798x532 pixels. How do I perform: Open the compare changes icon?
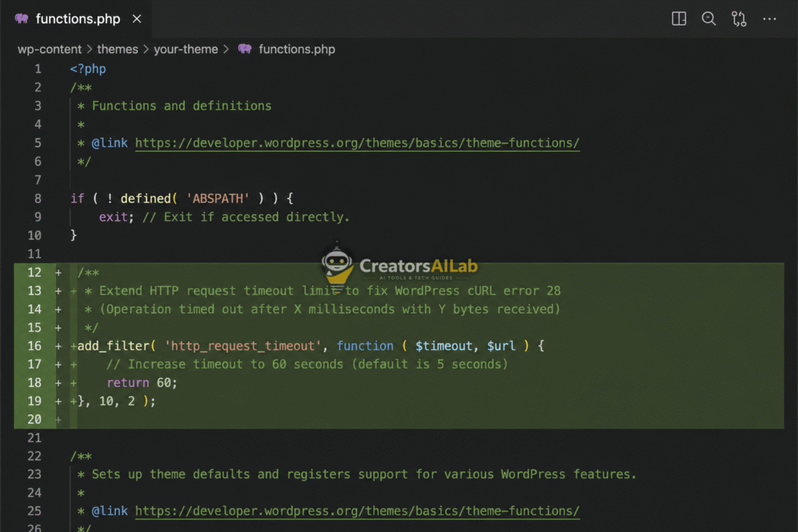(739, 19)
